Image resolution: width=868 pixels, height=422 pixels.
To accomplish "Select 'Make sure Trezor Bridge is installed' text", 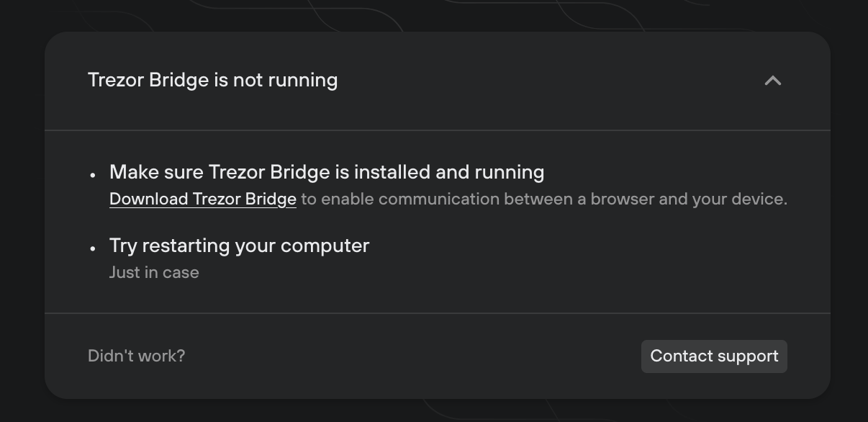I will click(326, 172).
